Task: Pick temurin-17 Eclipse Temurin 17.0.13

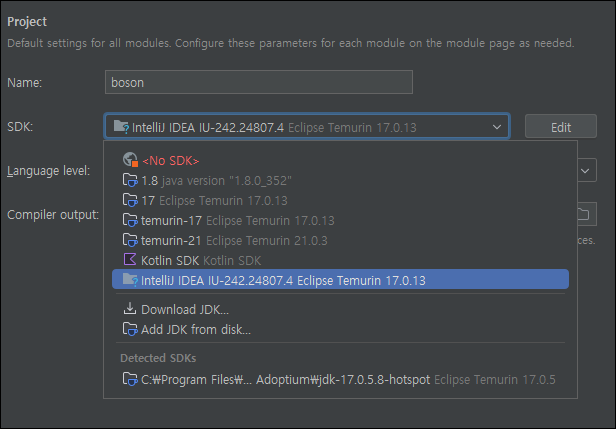Action: (340, 220)
